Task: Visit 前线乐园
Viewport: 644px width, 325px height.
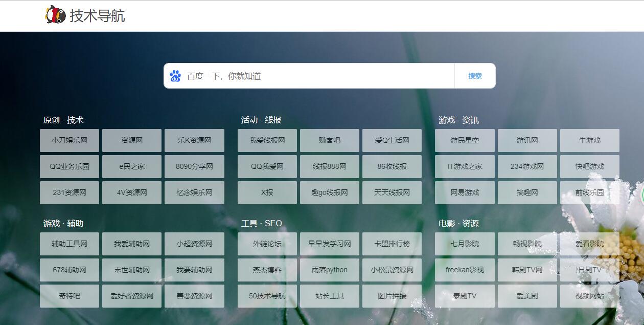Action: (x=590, y=192)
